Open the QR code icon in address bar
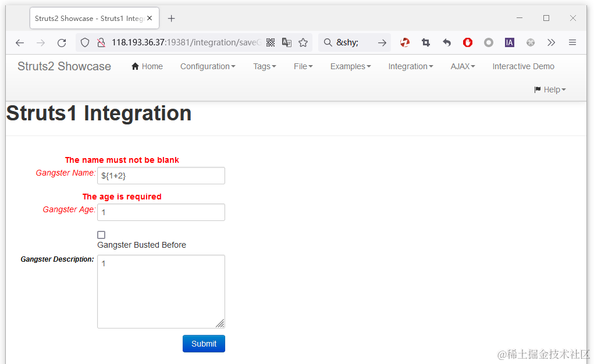This screenshot has width=594, height=364. 271,42
